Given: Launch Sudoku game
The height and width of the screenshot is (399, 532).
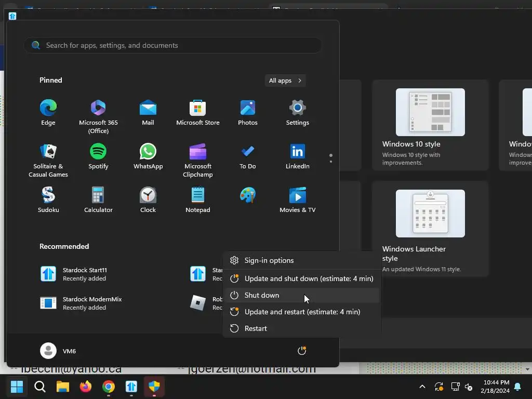Looking at the screenshot, I should pyautogui.click(x=48, y=200).
